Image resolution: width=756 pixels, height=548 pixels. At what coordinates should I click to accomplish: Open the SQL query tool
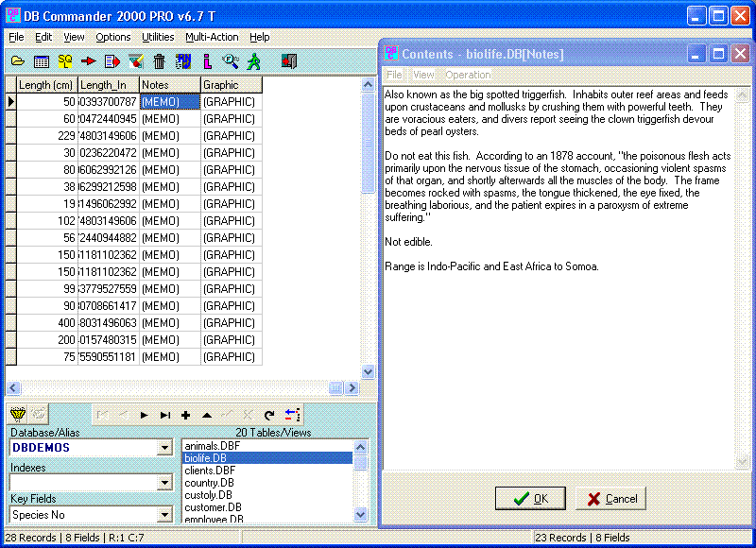65,61
